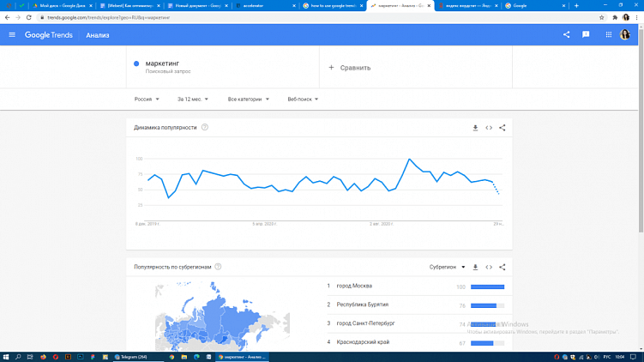Open the Субрегион dropdown
Image resolution: width=644 pixels, height=362 pixels.
(447, 267)
